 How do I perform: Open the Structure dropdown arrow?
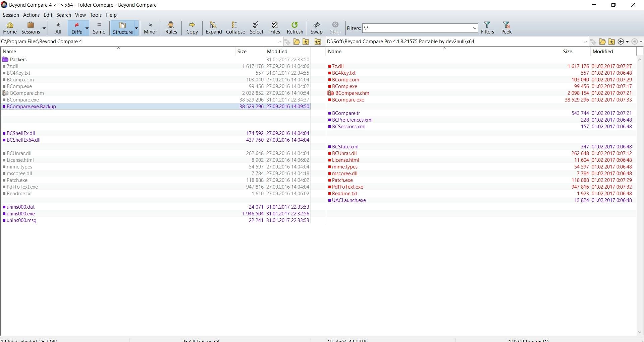[x=136, y=28]
